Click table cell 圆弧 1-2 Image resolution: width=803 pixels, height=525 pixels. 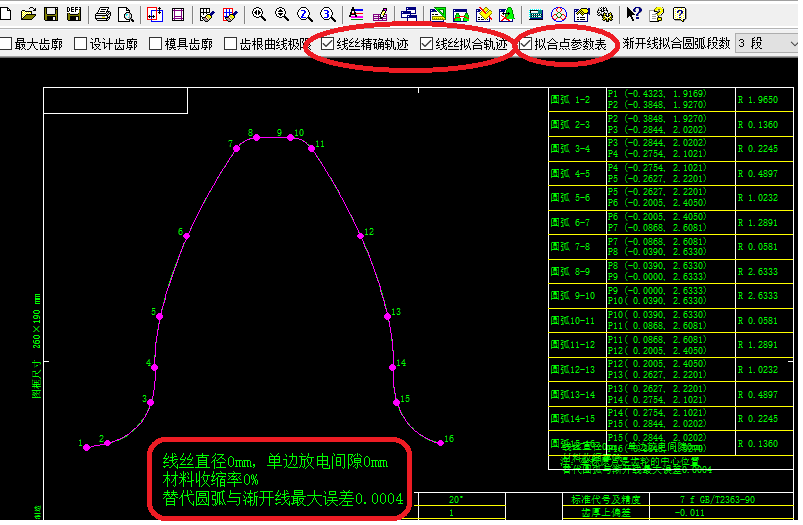coord(577,99)
